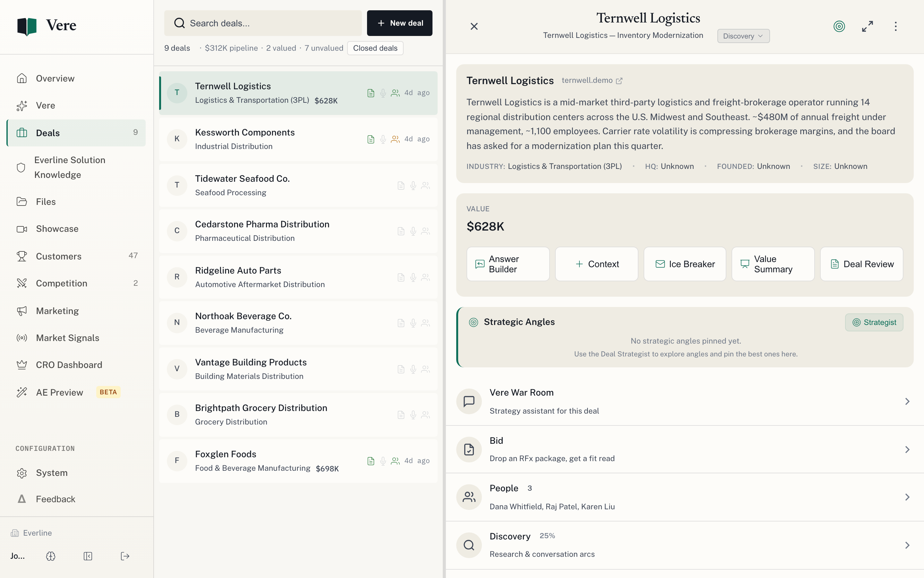Viewport: 924px width, 578px height.
Task: Click the New deal button
Action: pos(399,23)
